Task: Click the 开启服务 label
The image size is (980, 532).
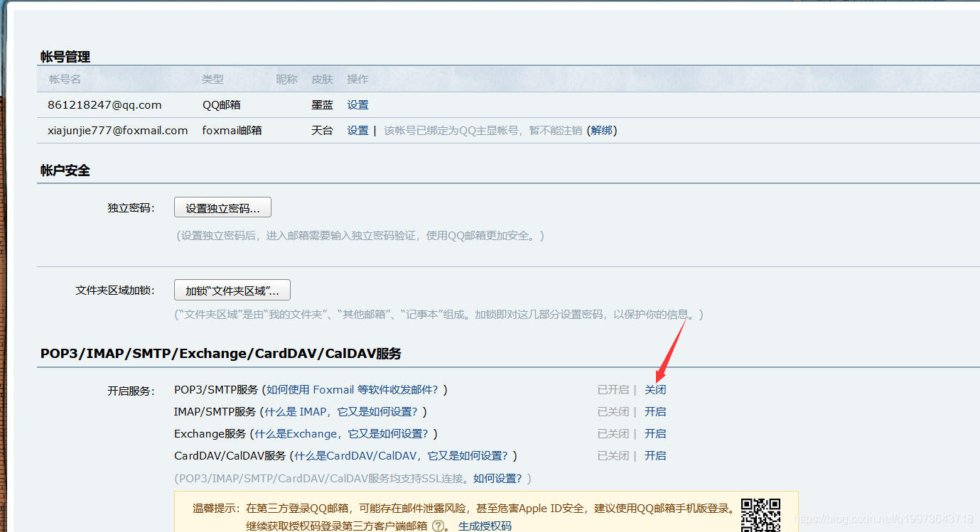Action: pos(131,391)
